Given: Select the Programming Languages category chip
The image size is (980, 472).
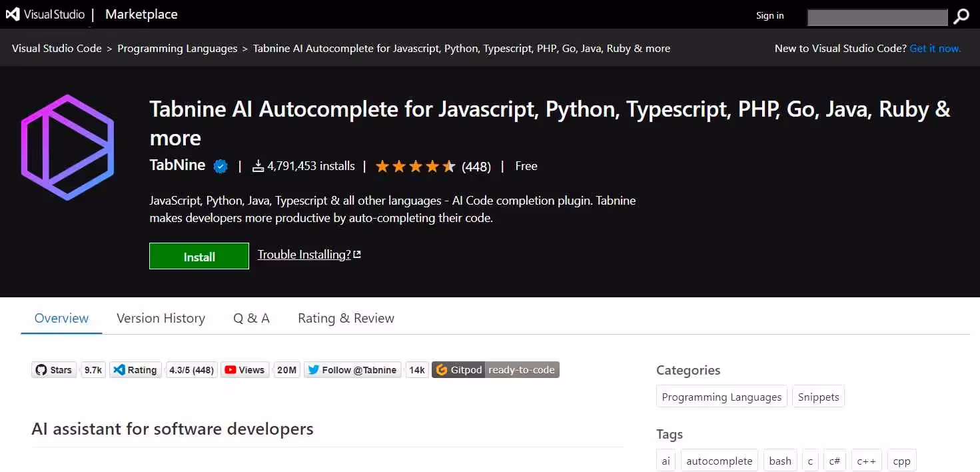Looking at the screenshot, I should [722, 397].
